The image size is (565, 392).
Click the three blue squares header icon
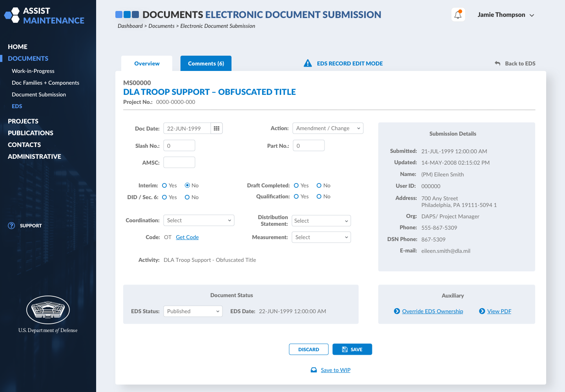pos(127,15)
